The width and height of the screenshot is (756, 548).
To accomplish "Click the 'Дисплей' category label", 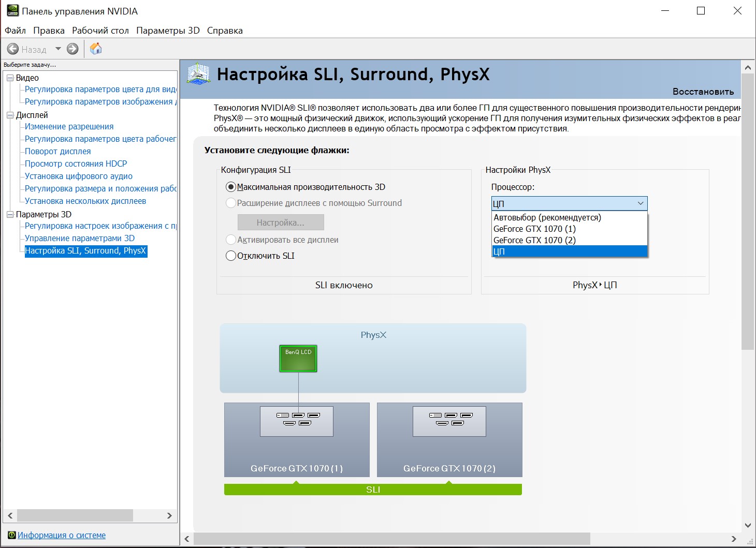I will click(32, 115).
